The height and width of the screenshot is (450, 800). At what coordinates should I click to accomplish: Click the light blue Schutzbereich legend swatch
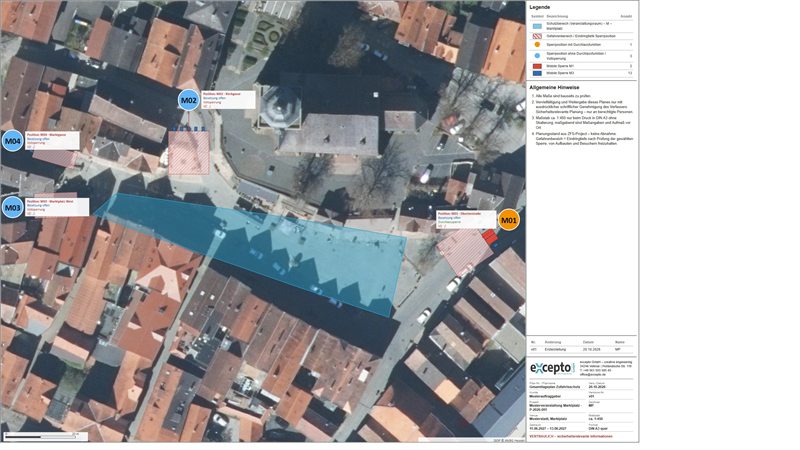click(537, 26)
